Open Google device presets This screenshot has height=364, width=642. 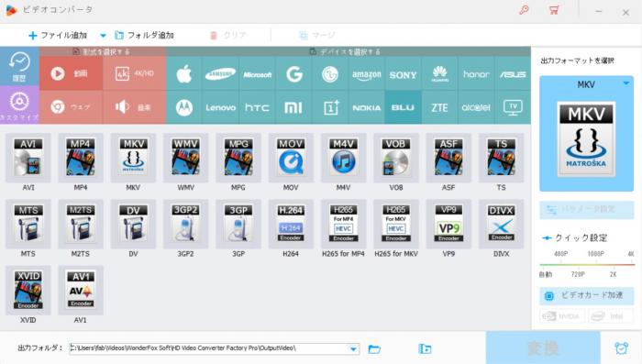point(293,74)
